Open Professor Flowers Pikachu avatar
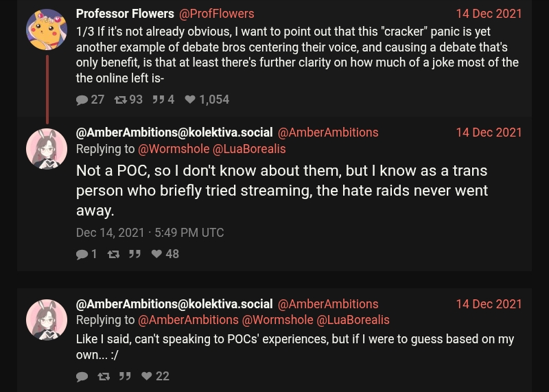 point(47,30)
